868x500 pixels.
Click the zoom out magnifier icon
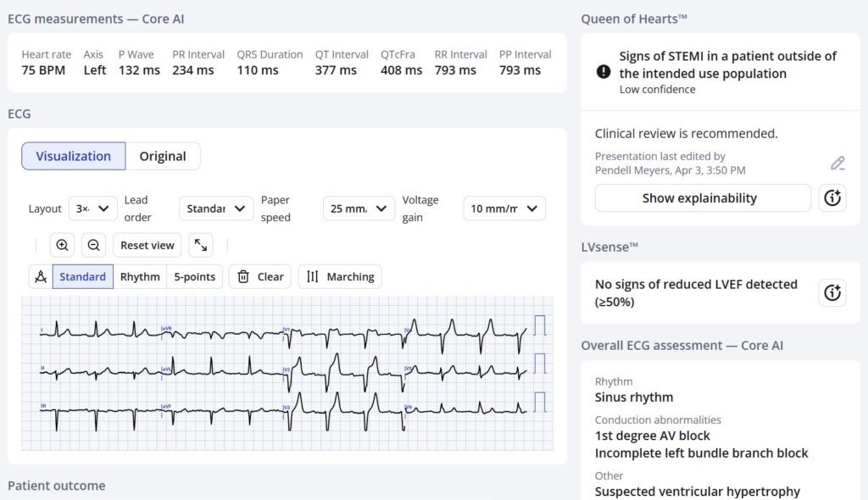pyautogui.click(x=94, y=245)
